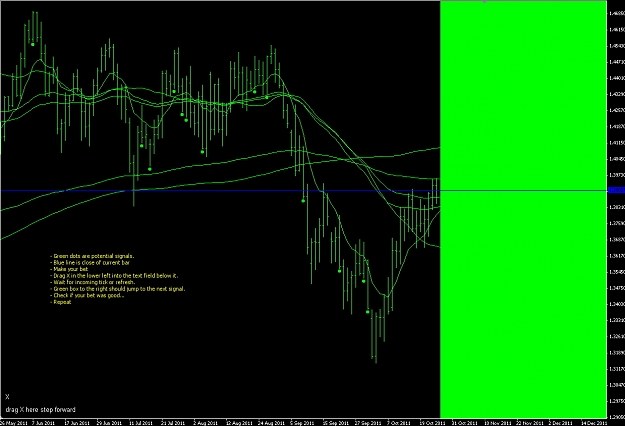Select the X label in lower left
Viewport: 625px width, 426px height.
pyautogui.click(x=7, y=397)
